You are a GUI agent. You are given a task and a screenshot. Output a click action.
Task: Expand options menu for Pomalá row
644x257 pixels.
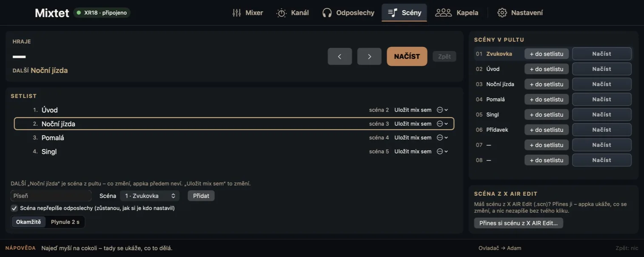coord(442,138)
